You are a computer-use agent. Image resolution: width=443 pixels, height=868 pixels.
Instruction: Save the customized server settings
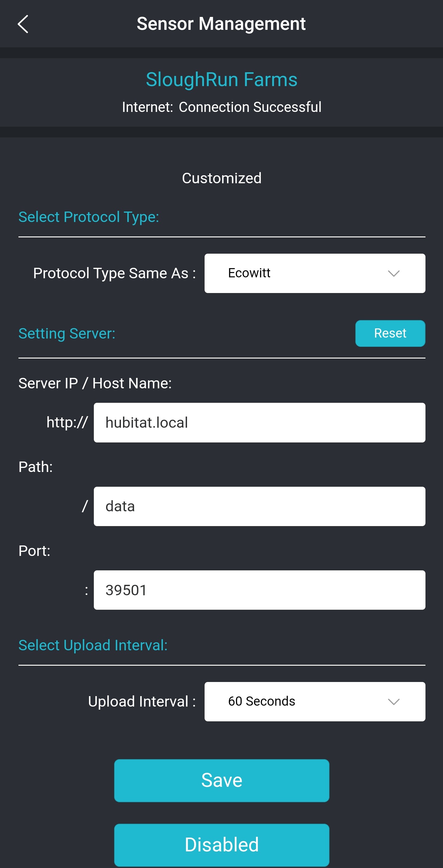[x=221, y=780]
